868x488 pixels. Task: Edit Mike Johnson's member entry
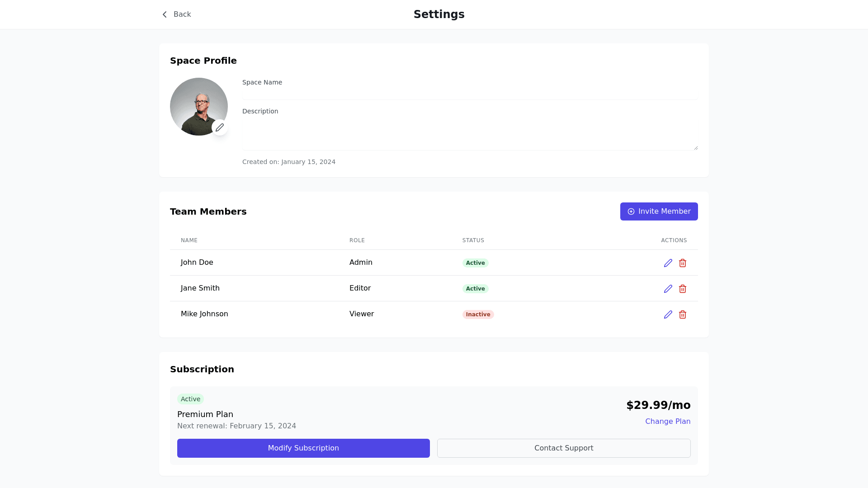668,314
